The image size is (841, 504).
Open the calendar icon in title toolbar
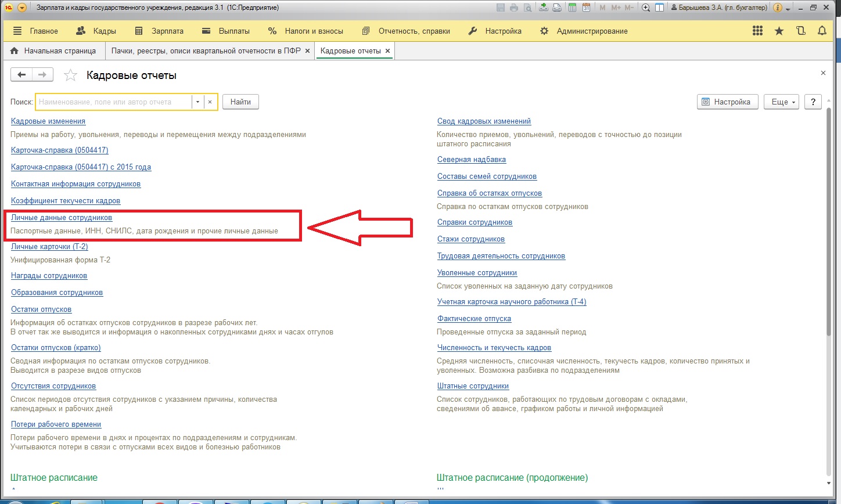click(x=587, y=8)
